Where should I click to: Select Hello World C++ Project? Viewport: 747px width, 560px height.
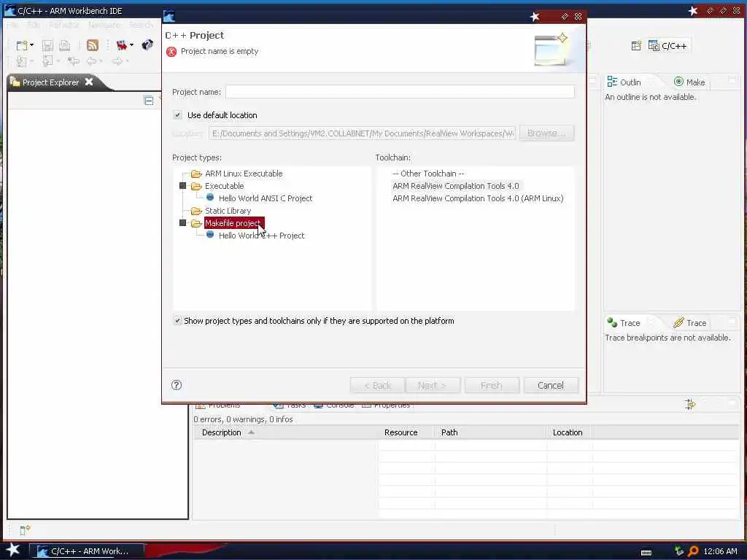coord(262,236)
